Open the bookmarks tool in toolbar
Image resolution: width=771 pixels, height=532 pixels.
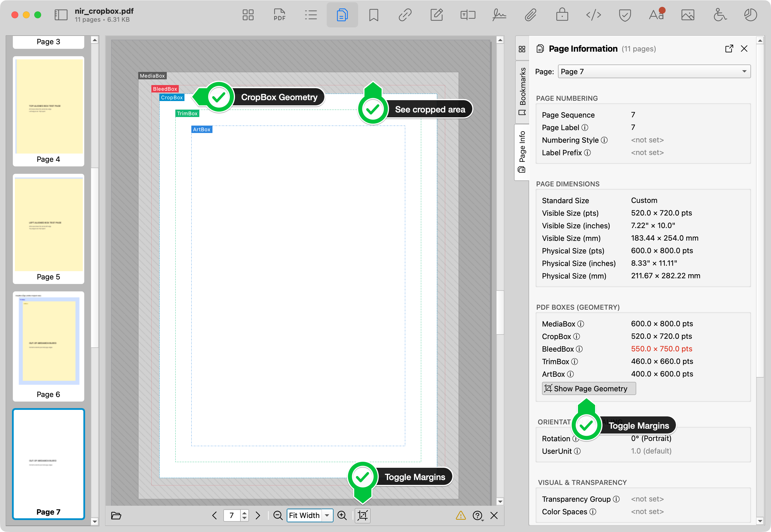374,15
